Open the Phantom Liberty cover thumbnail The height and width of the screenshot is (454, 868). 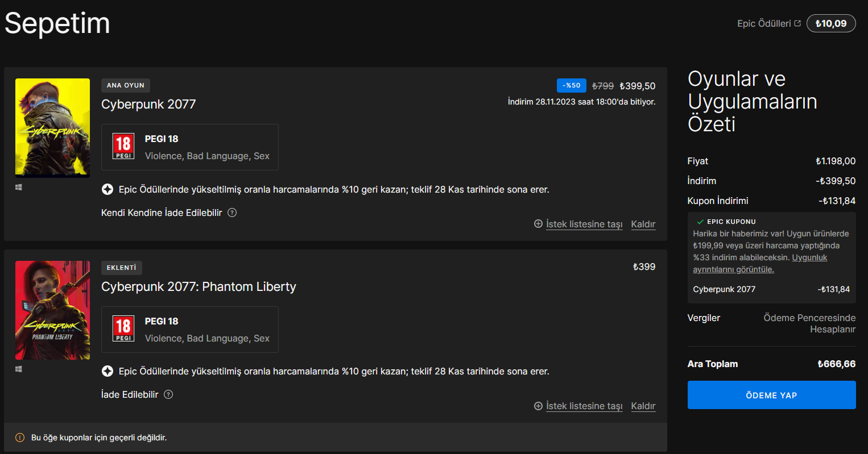pos(52,310)
